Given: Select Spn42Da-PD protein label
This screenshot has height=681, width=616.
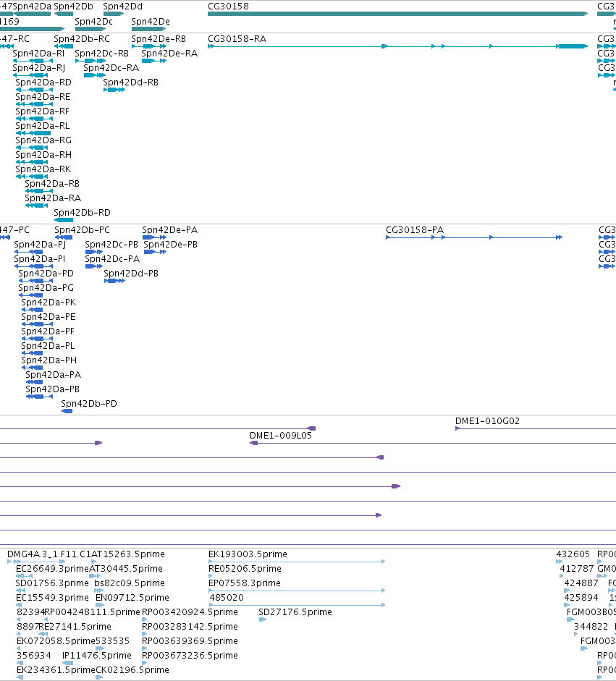Looking at the screenshot, I should click(x=46, y=274).
